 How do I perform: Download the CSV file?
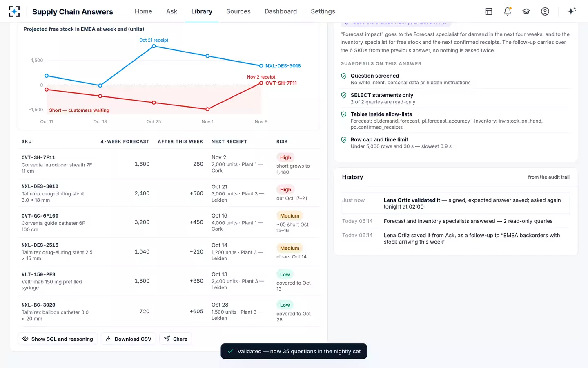(x=128, y=339)
